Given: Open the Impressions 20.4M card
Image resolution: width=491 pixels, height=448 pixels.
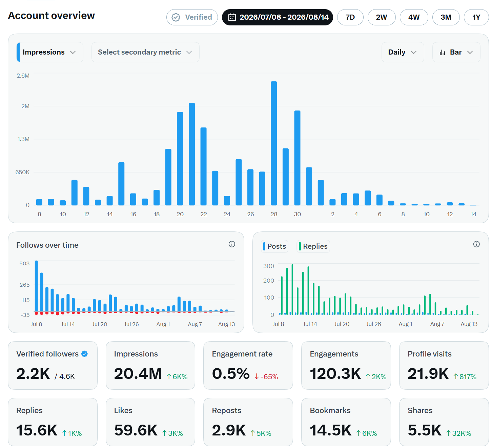Looking at the screenshot, I should pyautogui.click(x=150, y=365).
